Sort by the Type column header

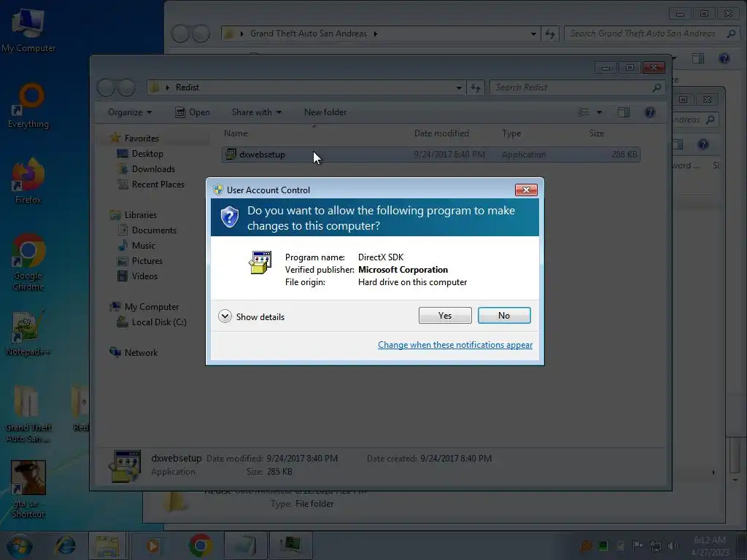pyautogui.click(x=511, y=133)
